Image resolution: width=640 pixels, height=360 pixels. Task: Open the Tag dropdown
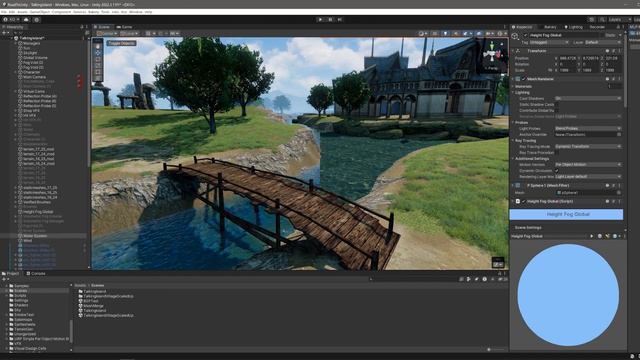(x=549, y=42)
